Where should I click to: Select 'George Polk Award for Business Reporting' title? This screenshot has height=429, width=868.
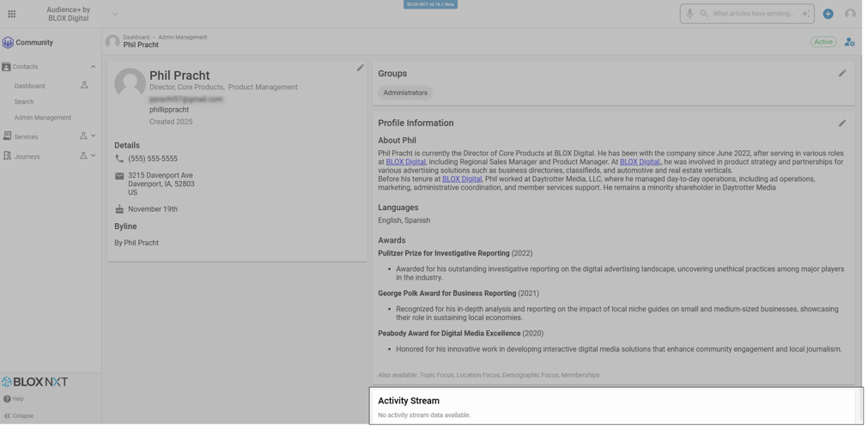(x=446, y=293)
